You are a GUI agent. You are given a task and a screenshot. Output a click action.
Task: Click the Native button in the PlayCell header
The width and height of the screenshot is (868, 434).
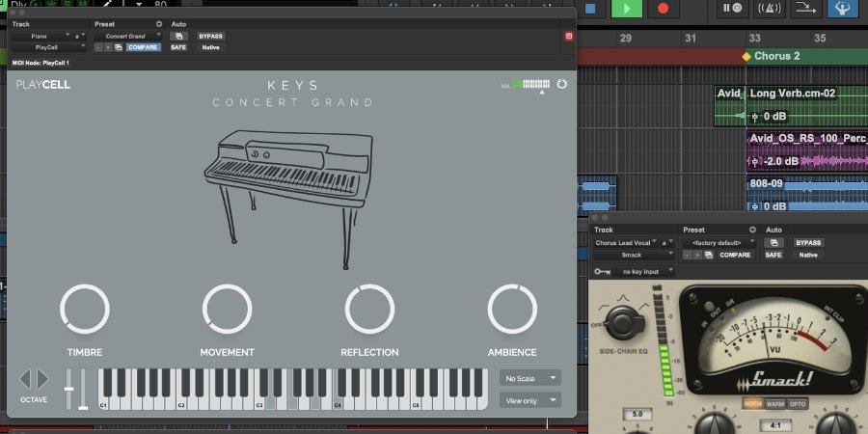click(210, 46)
